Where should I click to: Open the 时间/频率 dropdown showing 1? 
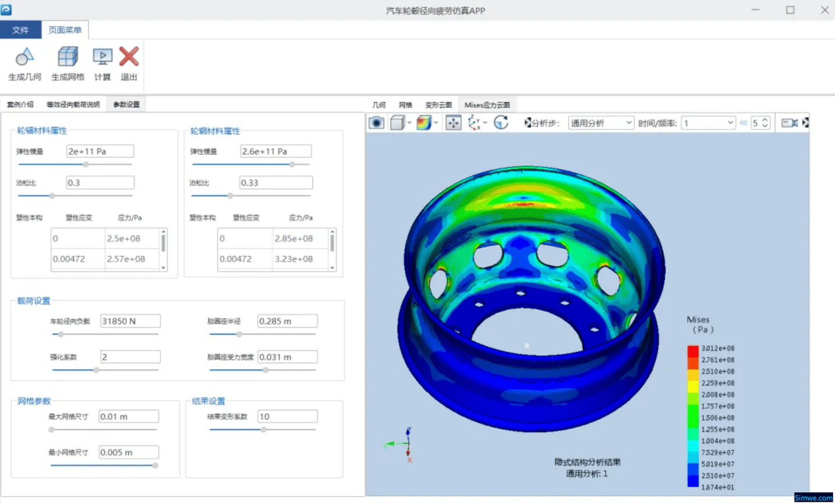pos(708,123)
